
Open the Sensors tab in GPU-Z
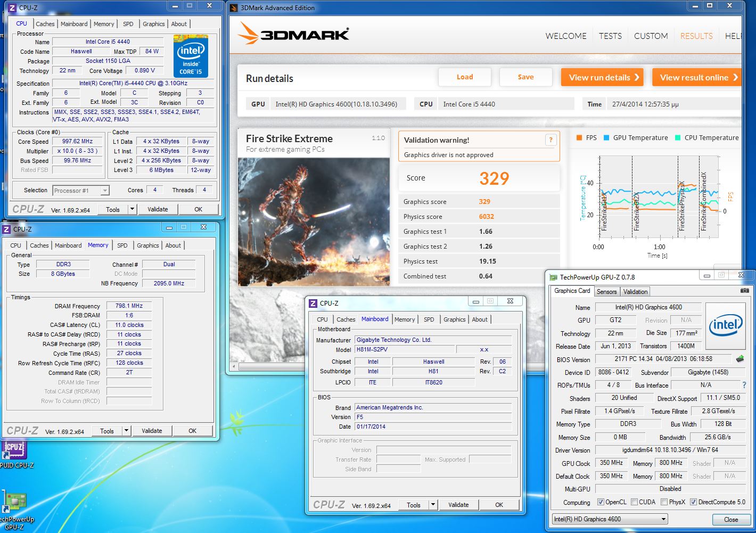pyautogui.click(x=606, y=292)
